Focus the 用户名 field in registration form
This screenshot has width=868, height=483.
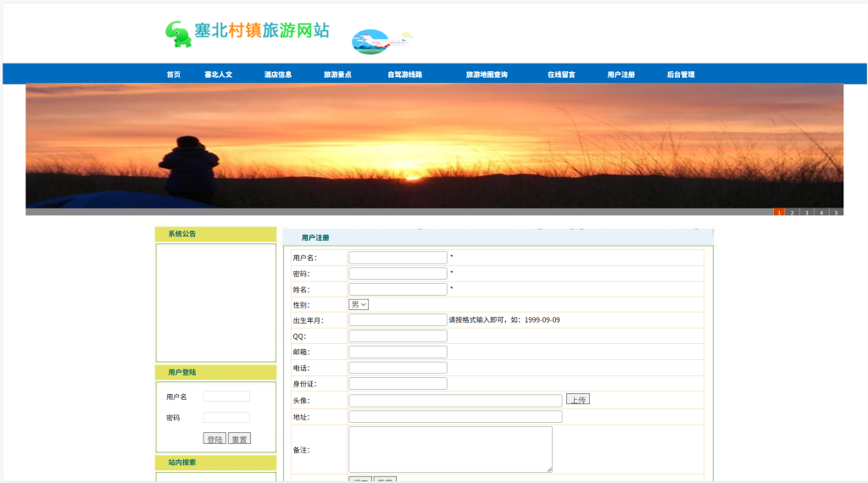(398, 258)
